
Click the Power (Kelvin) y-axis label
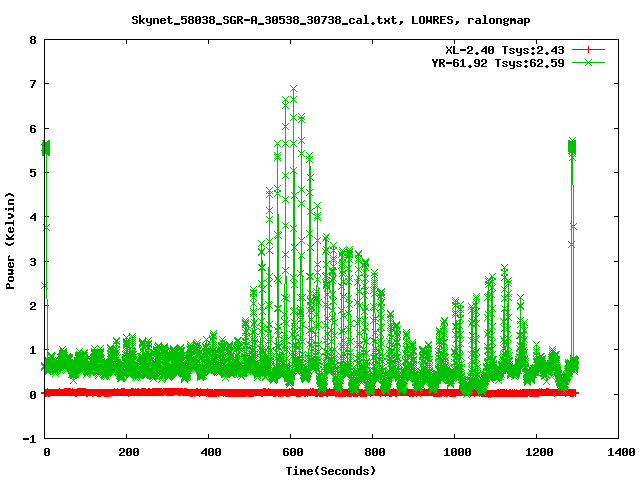(x=10, y=241)
